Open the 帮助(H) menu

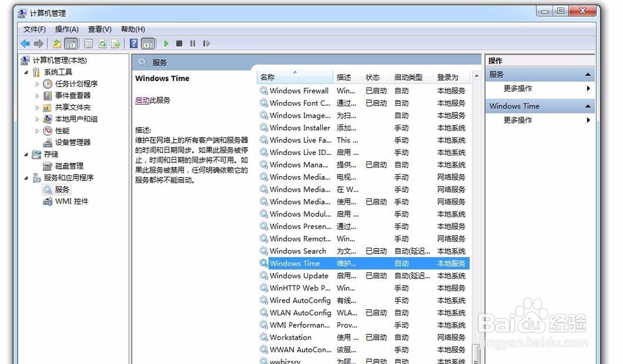point(133,29)
